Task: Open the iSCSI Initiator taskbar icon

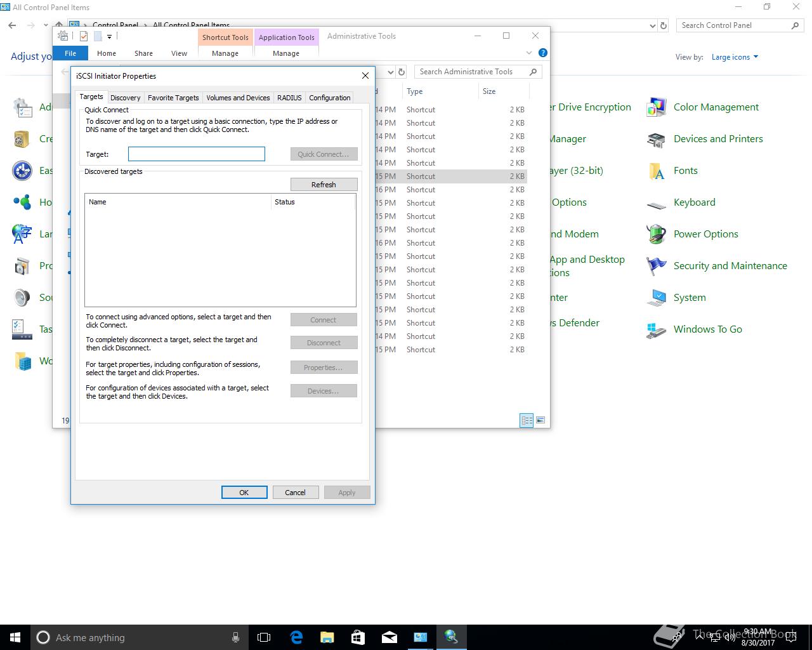Action: click(451, 637)
